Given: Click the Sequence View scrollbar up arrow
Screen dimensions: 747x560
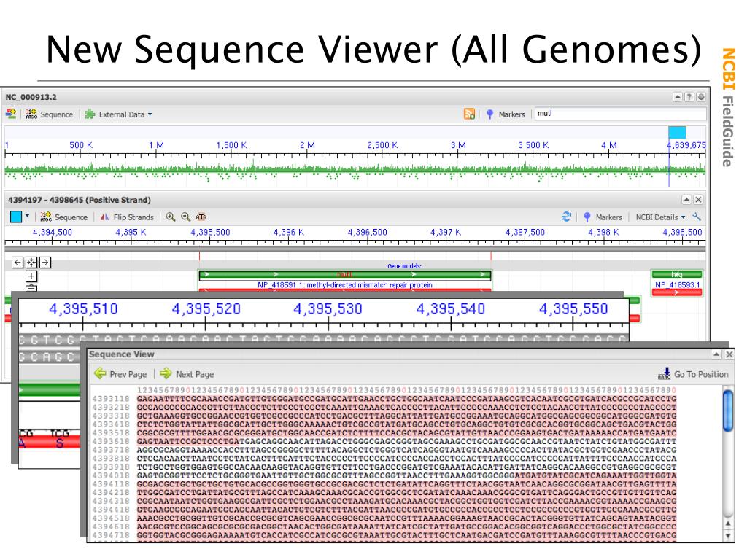Looking at the screenshot, I should point(727,524).
